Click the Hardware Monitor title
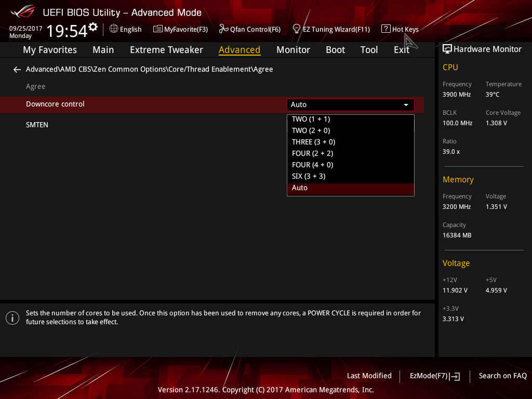Image resolution: width=532 pixels, height=399 pixels. [x=487, y=49]
